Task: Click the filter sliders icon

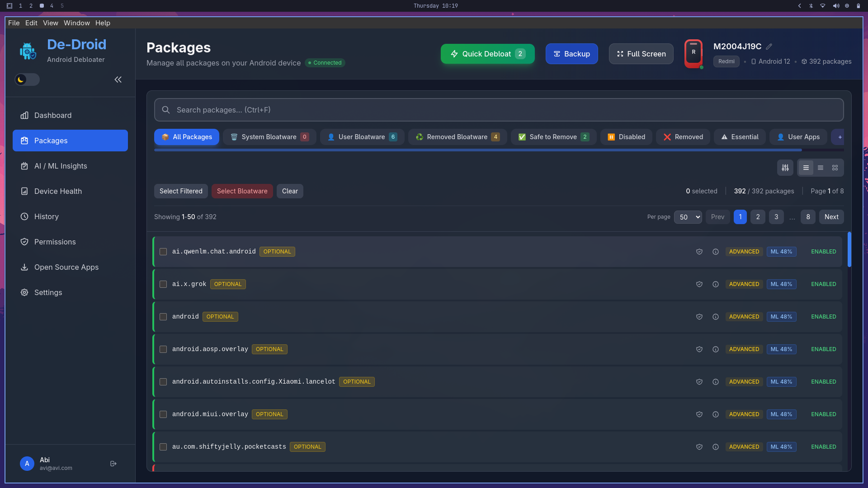Action: [785, 168]
